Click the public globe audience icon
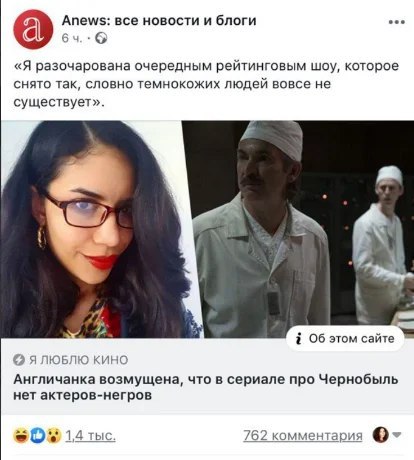 point(101,39)
